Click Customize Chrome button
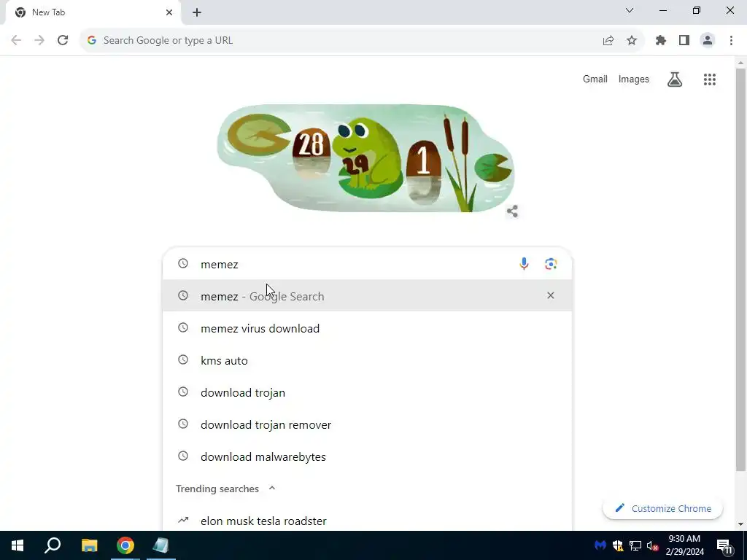This screenshot has height=560, width=747. pos(662,508)
